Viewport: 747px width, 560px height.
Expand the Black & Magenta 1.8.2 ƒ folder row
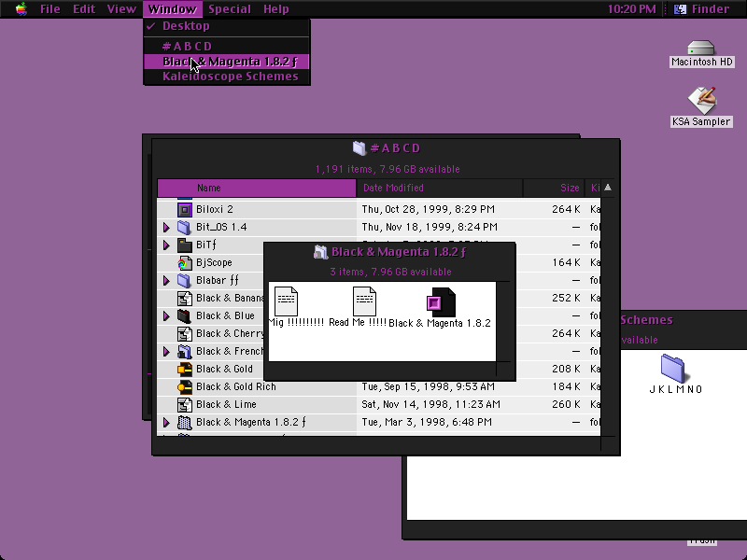point(166,423)
